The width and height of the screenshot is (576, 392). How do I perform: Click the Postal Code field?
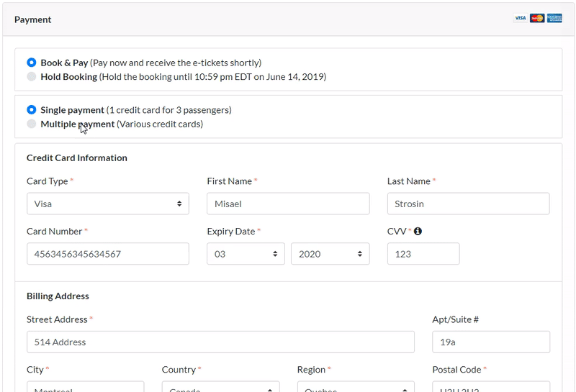[x=491, y=387]
